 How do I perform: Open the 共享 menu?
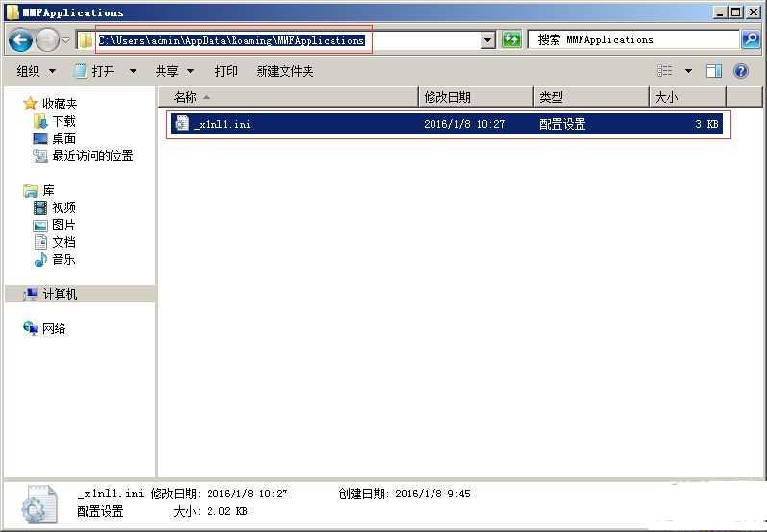point(175,71)
